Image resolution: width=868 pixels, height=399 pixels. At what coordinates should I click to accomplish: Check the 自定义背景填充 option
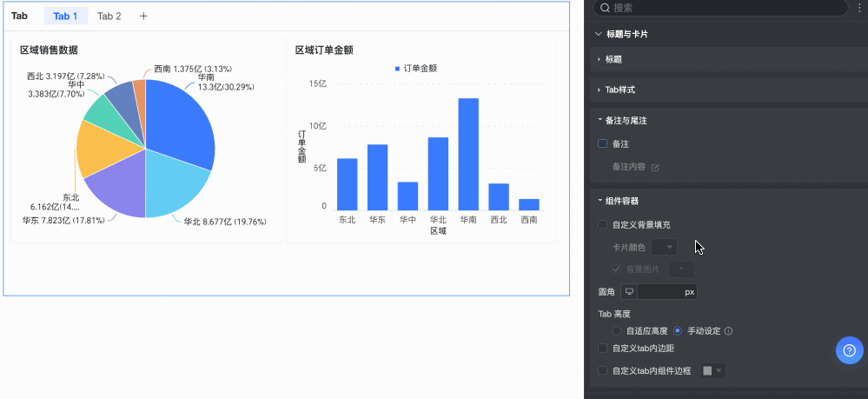(x=603, y=224)
